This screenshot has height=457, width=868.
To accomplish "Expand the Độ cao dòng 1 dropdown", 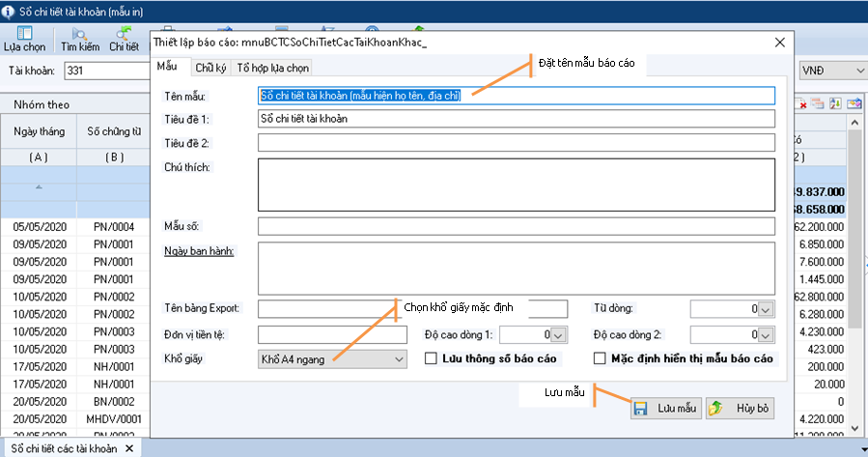I will 557,334.
